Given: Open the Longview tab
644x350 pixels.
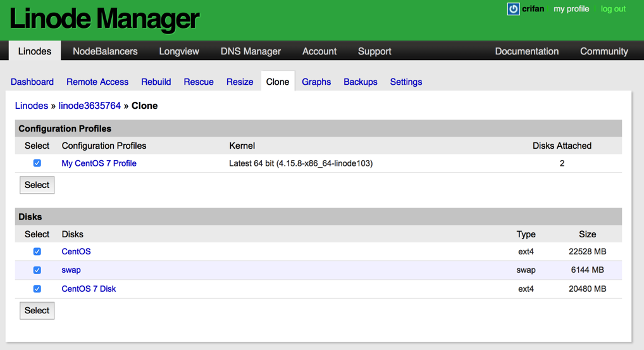Looking at the screenshot, I should point(179,51).
